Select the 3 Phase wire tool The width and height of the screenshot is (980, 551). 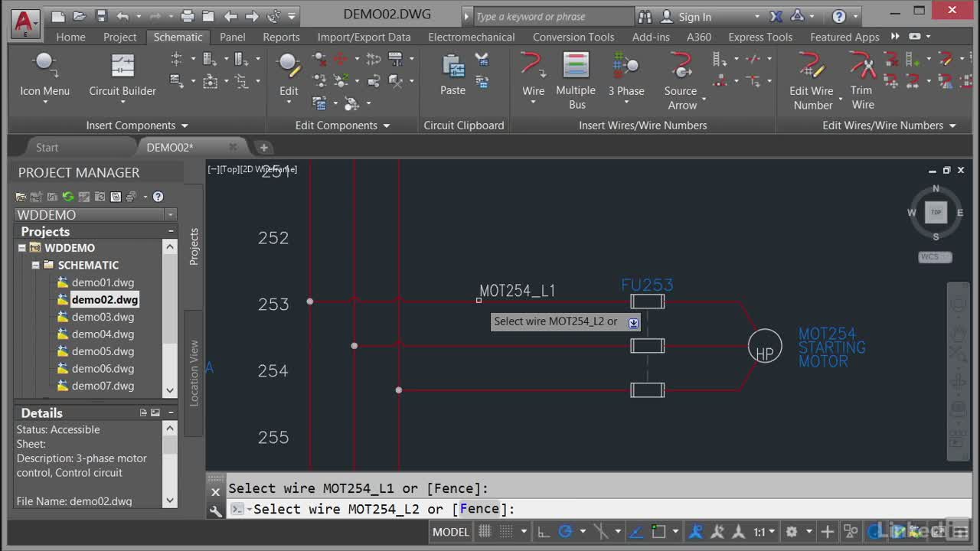tap(626, 77)
